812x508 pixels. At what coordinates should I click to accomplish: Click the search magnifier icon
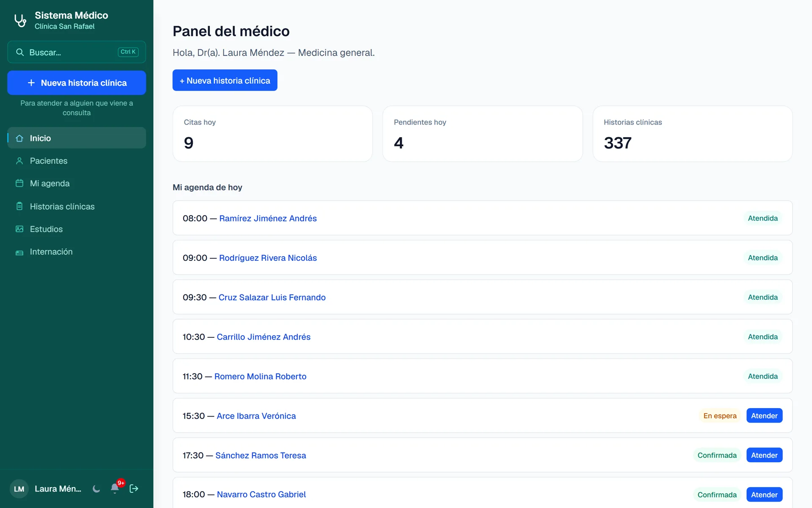[x=19, y=52]
